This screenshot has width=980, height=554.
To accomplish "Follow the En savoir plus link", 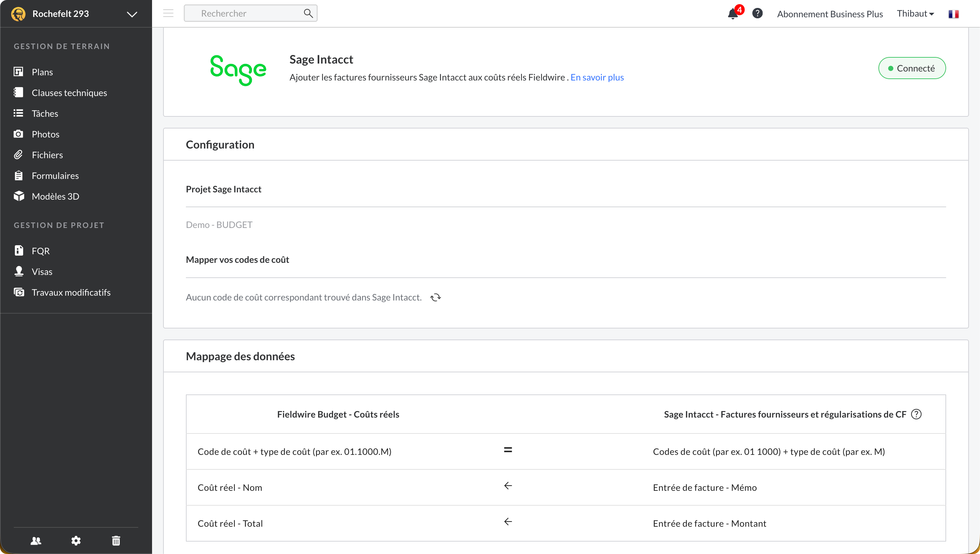I will tap(597, 77).
